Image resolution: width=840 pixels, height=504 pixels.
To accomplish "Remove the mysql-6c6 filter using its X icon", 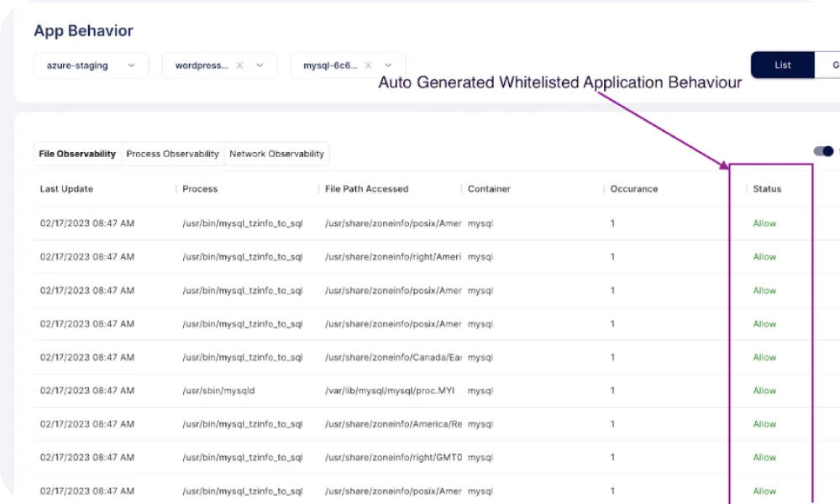I will coord(368,66).
